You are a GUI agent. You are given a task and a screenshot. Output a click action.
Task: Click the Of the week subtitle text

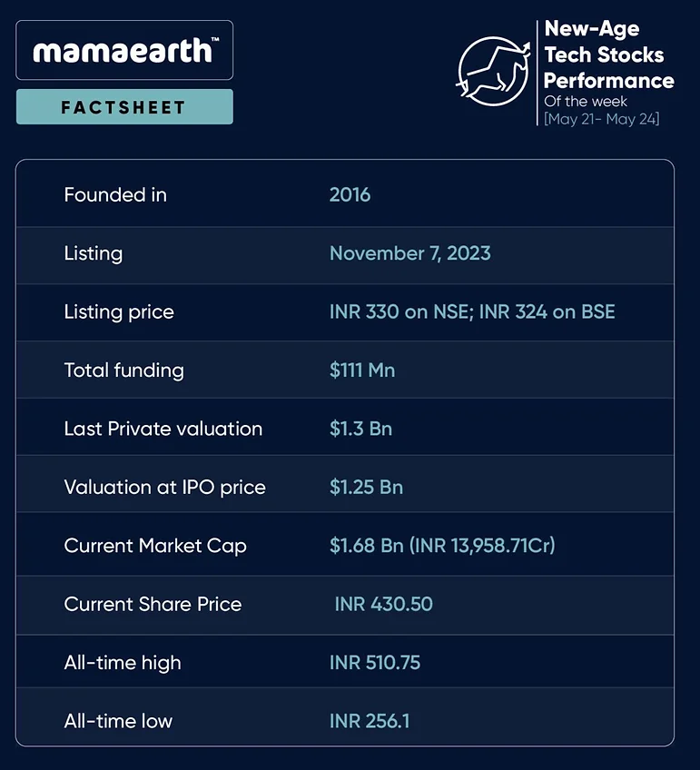pyautogui.click(x=585, y=101)
